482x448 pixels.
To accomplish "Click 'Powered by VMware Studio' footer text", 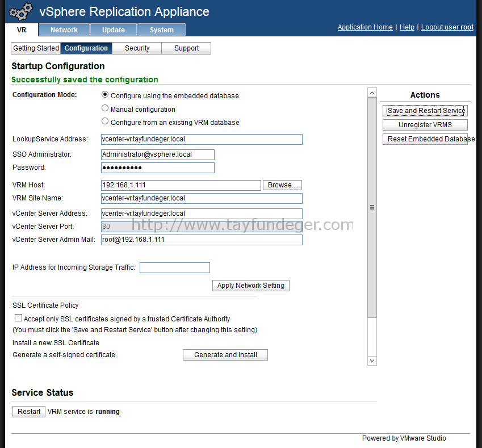I will click(404, 438).
